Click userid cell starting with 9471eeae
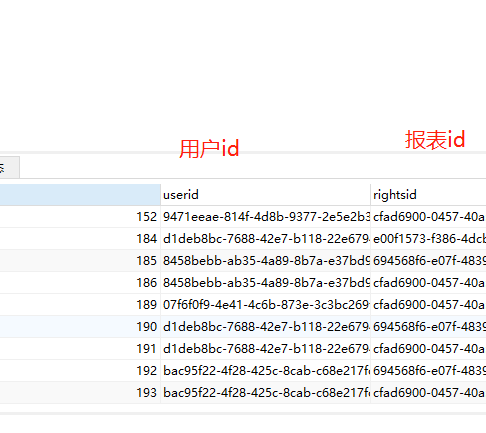Image resolution: width=486 pixels, height=433 pixels. click(x=265, y=217)
